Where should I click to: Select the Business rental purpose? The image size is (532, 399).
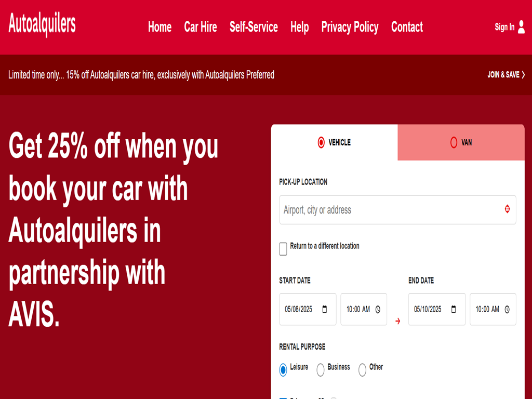[x=321, y=369]
